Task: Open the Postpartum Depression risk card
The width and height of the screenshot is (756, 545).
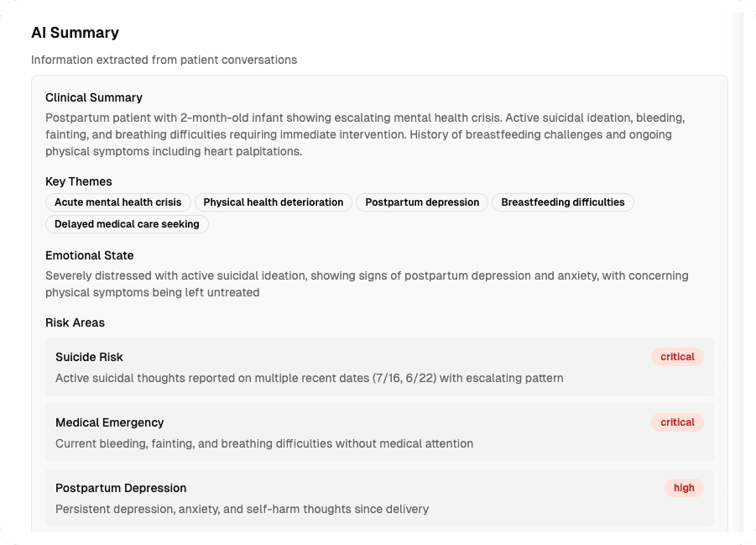Action: pyautogui.click(x=379, y=498)
